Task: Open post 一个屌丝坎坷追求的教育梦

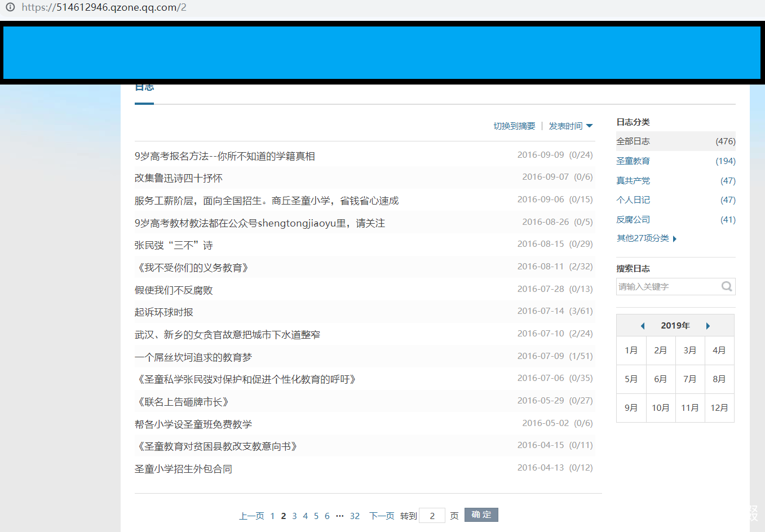Action: coord(193,357)
